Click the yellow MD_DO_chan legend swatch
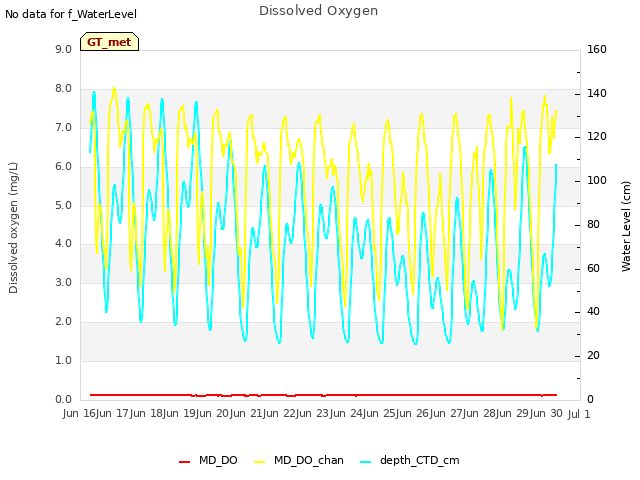This screenshot has height=480, width=640. pos(259,462)
